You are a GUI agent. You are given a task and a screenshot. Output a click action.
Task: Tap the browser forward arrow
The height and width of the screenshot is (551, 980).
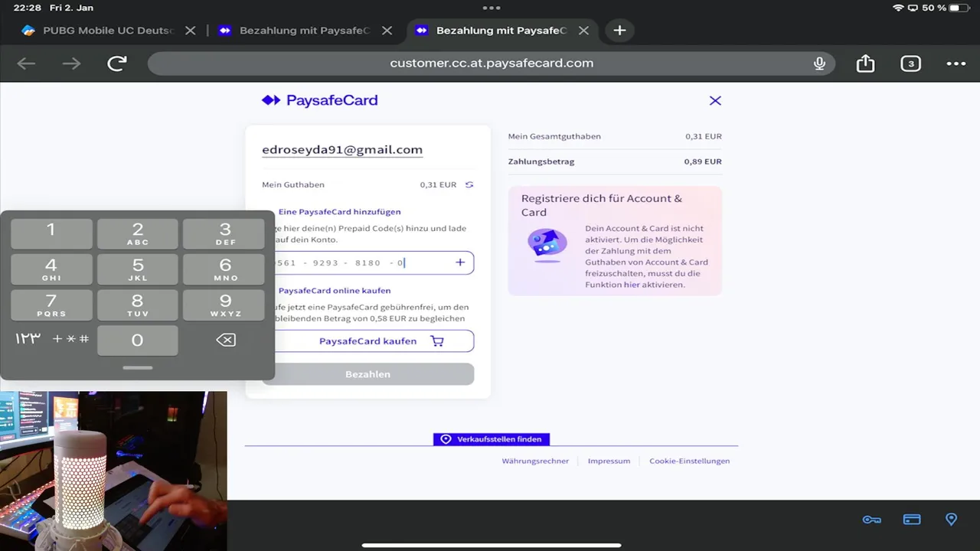click(71, 64)
